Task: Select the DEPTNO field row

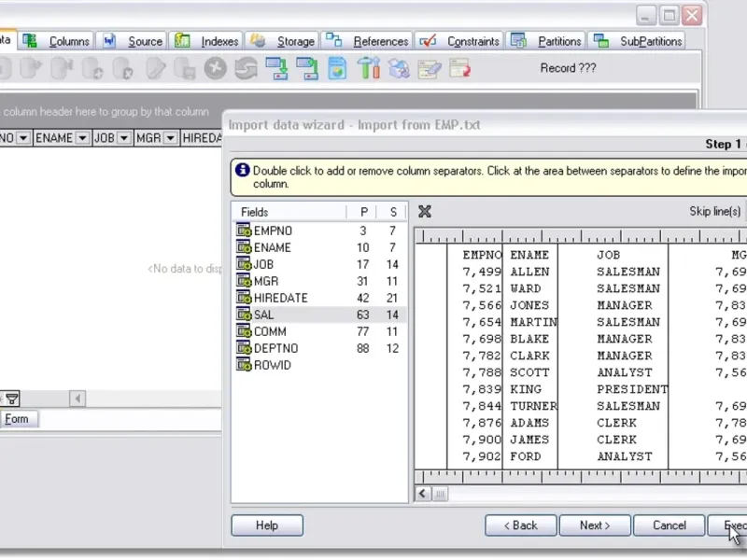Action: click(319, 348)
